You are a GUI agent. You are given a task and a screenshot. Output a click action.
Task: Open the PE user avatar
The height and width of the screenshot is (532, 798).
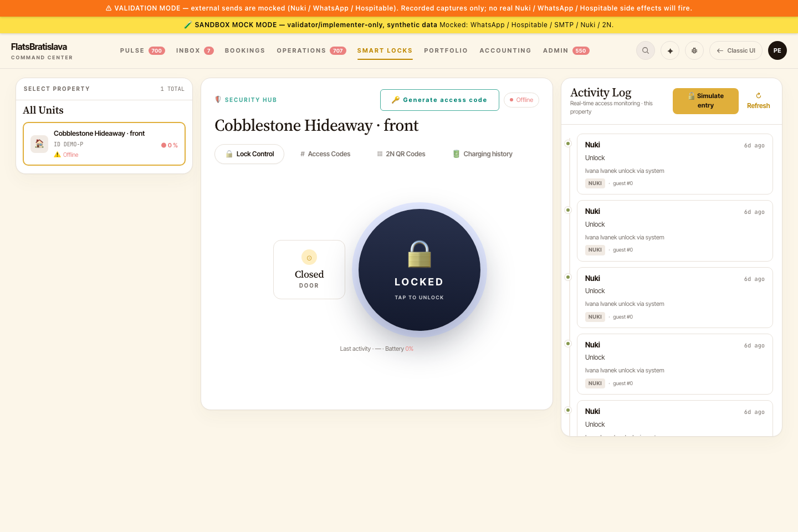777,50
